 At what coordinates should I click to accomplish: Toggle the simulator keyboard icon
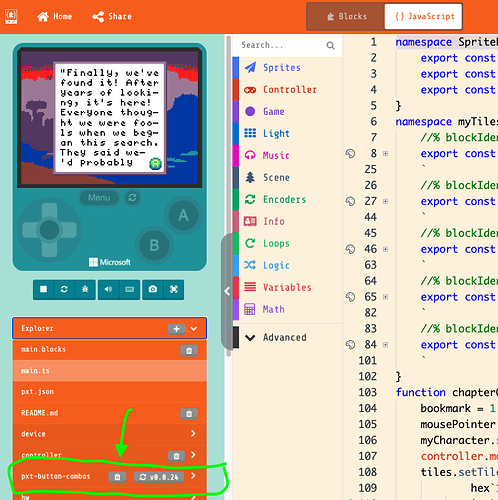pyautogui.click(x=130, y=289)
